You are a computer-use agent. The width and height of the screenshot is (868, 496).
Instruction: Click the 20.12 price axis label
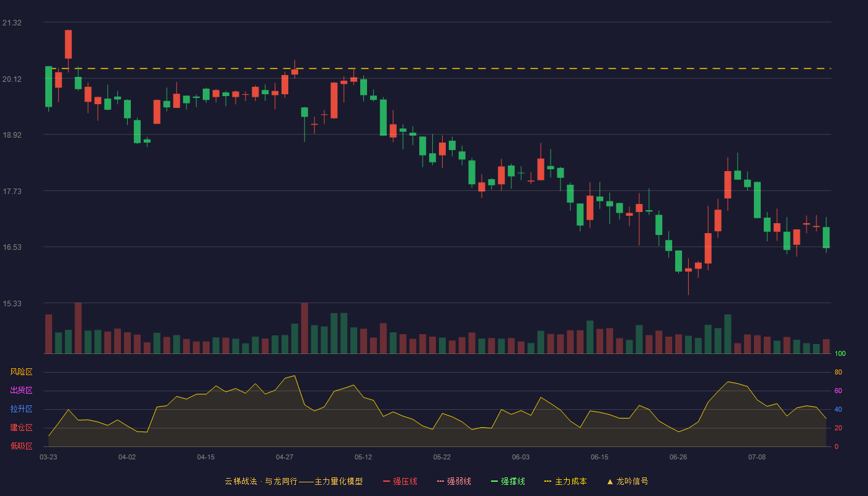click(x=12, y=79)
